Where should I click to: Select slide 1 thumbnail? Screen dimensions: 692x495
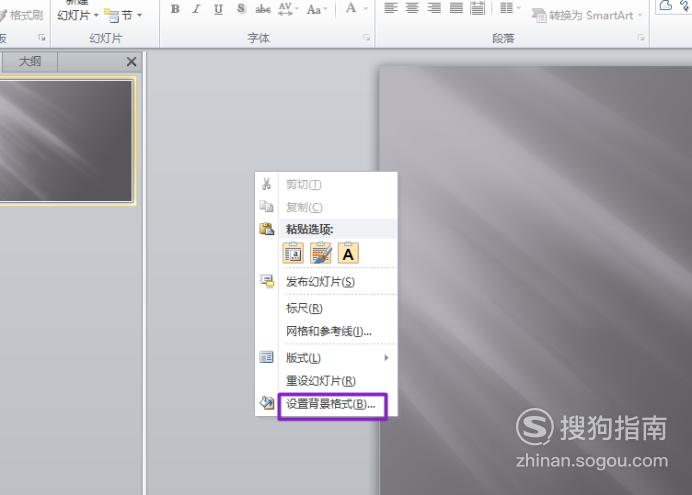(x=65, y=141)
